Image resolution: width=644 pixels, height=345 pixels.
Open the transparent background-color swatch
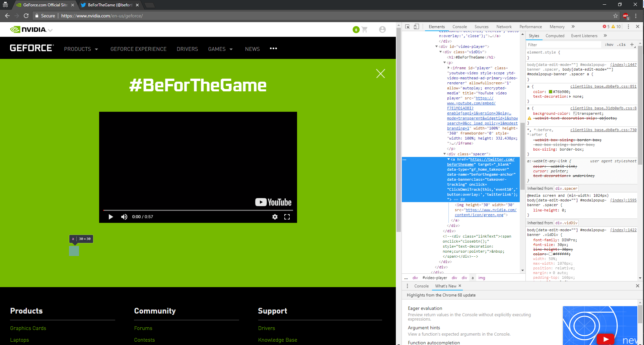(575, 113)
